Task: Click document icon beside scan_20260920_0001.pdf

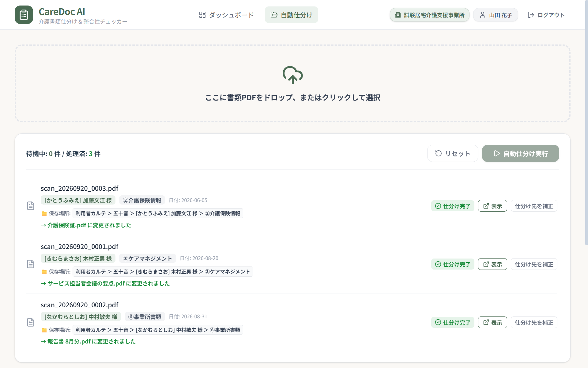Action: (x=31, y=264)
